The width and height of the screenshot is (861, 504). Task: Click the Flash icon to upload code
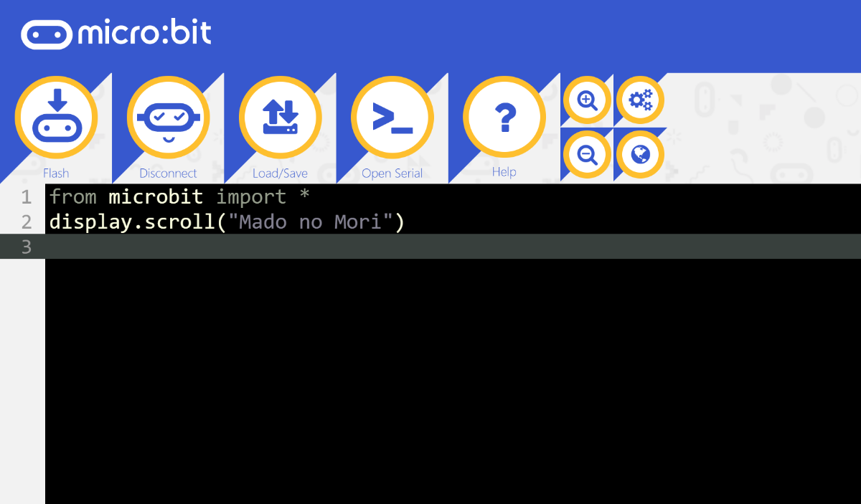pyautogui.click(x=56, y=118)
